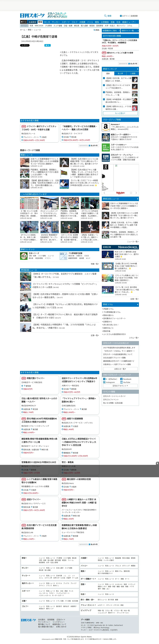
Task: Switch ranking to the 1週間 tab
Action: click(x=133, y=73)
